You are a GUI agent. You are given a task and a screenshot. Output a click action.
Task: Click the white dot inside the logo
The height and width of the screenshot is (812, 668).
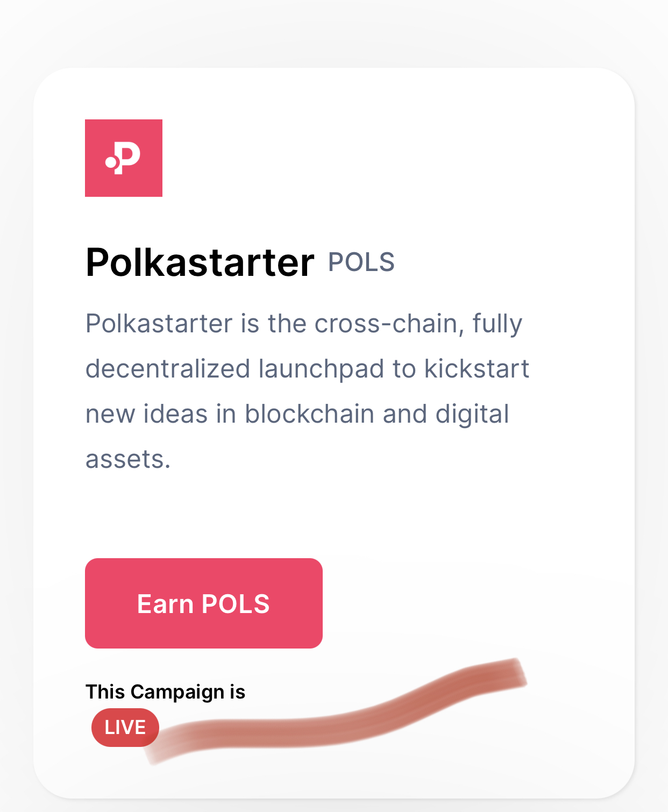coord(111,161)
